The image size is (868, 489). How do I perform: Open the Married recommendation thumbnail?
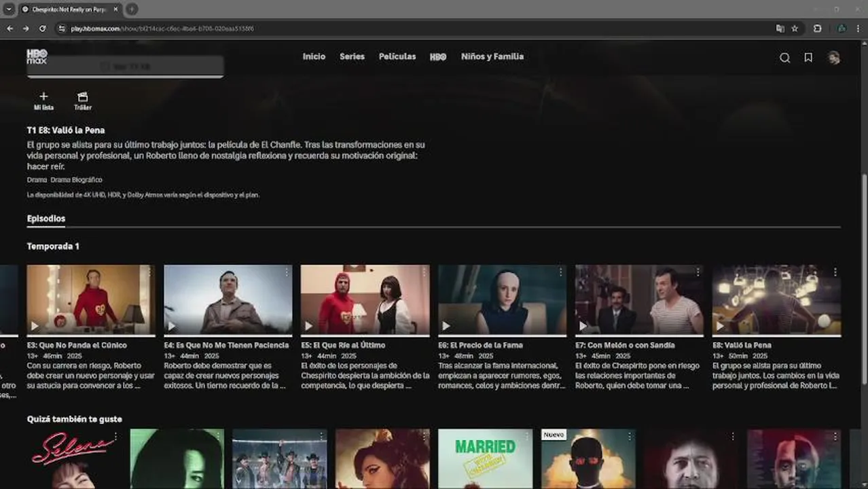coord(486,458)
